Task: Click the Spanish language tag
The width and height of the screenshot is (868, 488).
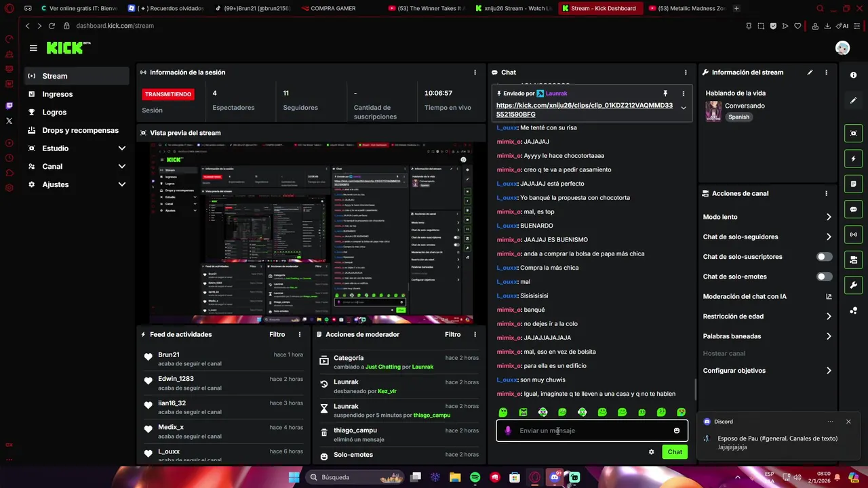Action: point(739,117)
